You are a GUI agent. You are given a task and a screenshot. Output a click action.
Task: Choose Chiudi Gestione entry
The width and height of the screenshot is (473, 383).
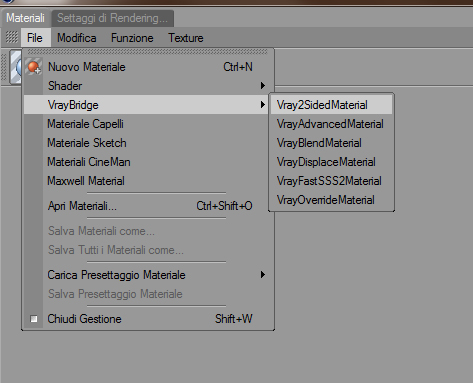[149, 319]
